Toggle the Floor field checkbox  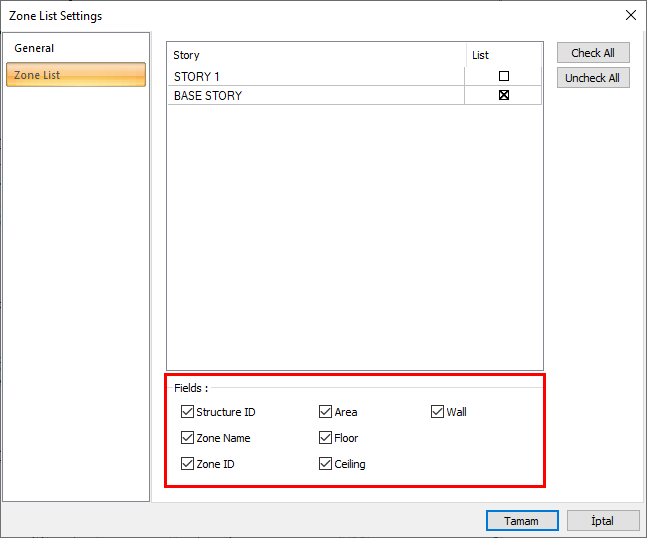(325, 438)
